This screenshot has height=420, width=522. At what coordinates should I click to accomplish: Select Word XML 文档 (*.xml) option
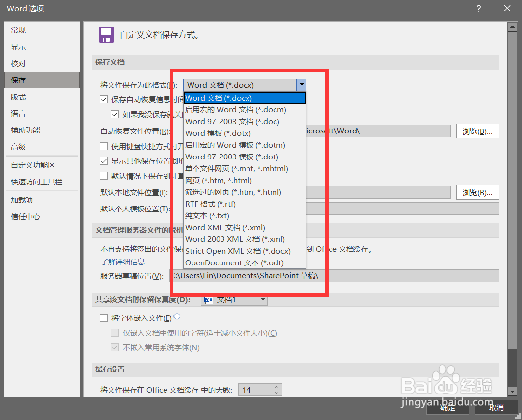coord(245,228)
